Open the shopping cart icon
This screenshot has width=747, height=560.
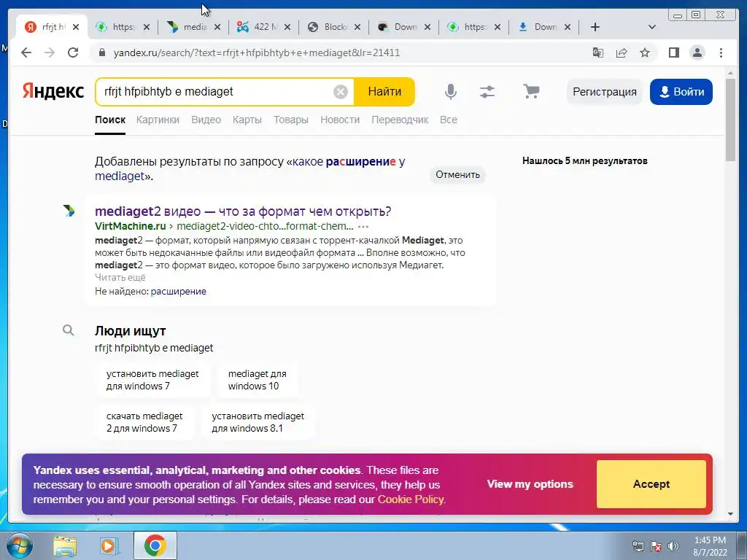point(531,91)
